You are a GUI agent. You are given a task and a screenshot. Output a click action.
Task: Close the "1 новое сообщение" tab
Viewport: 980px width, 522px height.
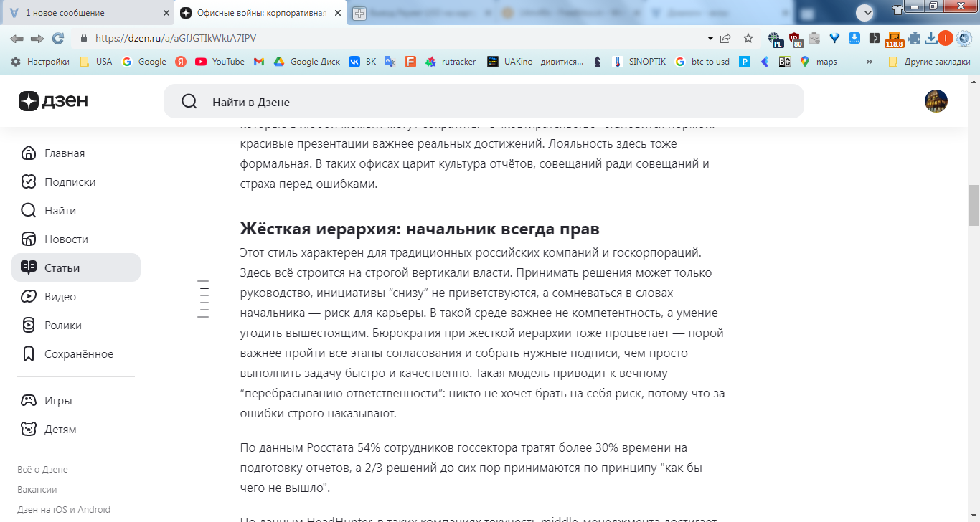click(x=166, y=13)
